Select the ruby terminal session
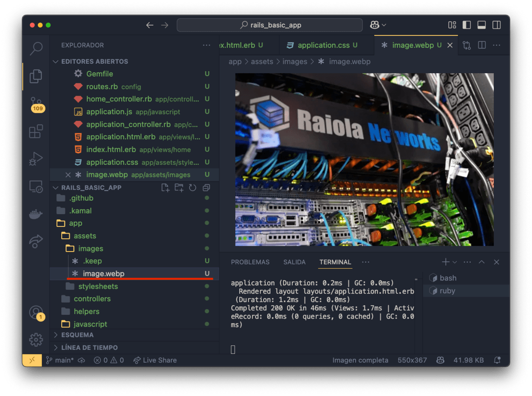532x396 pixels. tap(466, 291)
